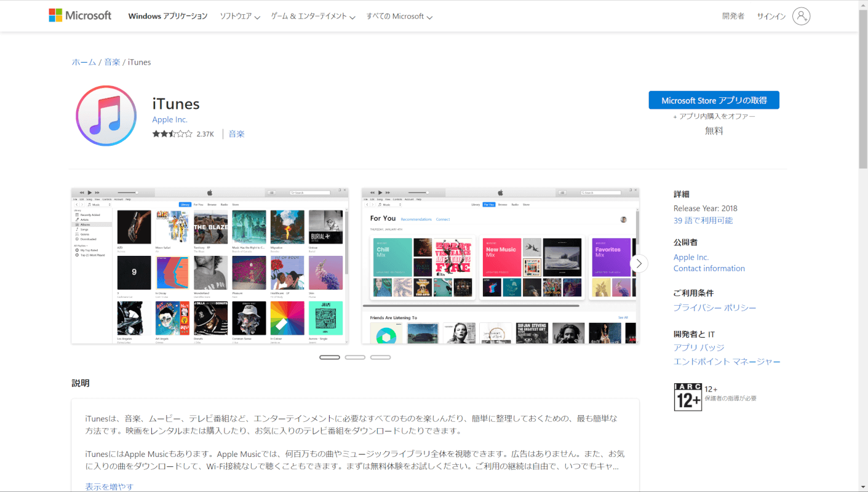This screenshot has height=492, width=868.
Task: Click the IARC 12+ rating badge
Action: point(688,397)
